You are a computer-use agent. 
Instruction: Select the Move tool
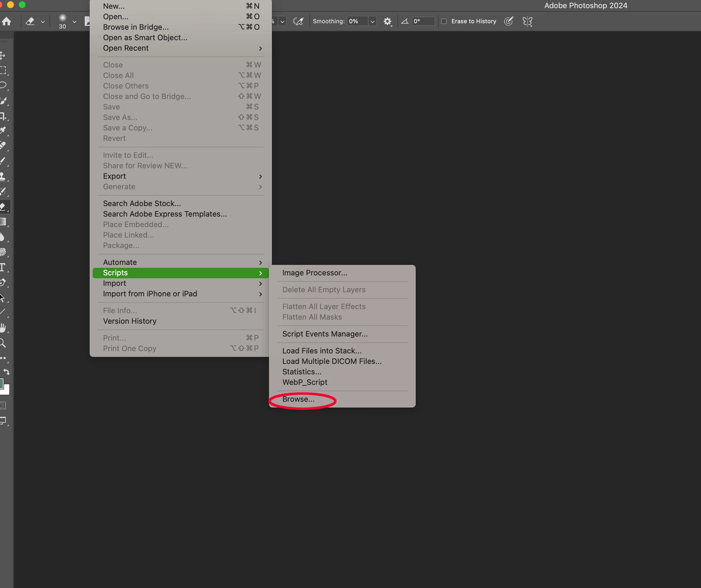coord(3,55)
